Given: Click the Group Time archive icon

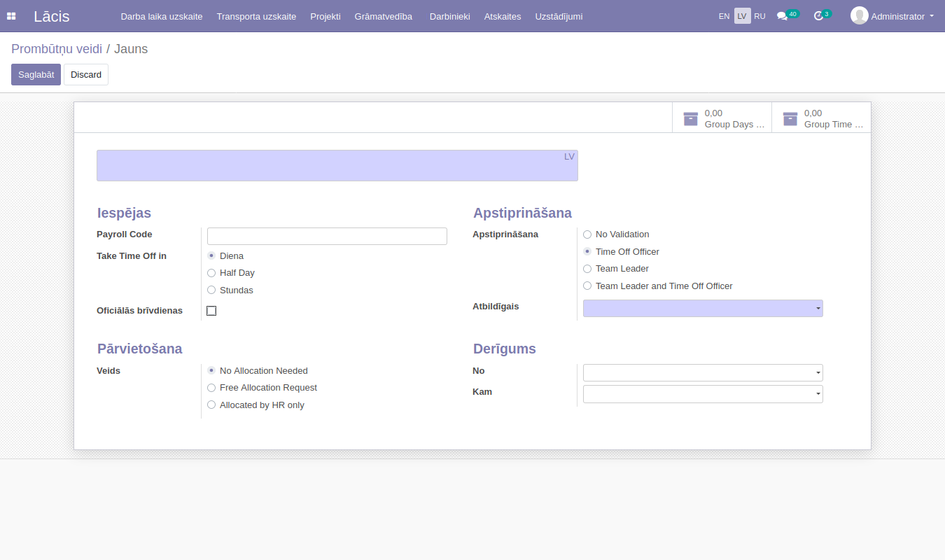Looking at the screenshot, I should [x=790, y=118].
